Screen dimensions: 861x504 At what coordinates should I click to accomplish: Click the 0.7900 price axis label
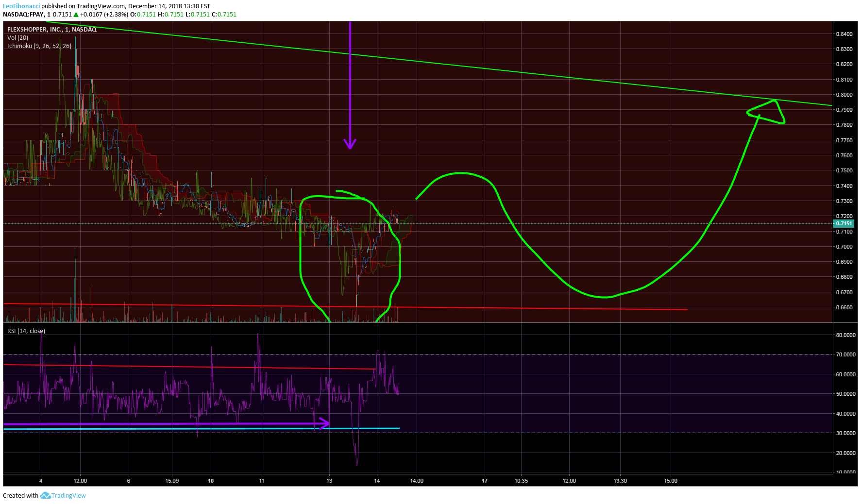tap(844, 110)
